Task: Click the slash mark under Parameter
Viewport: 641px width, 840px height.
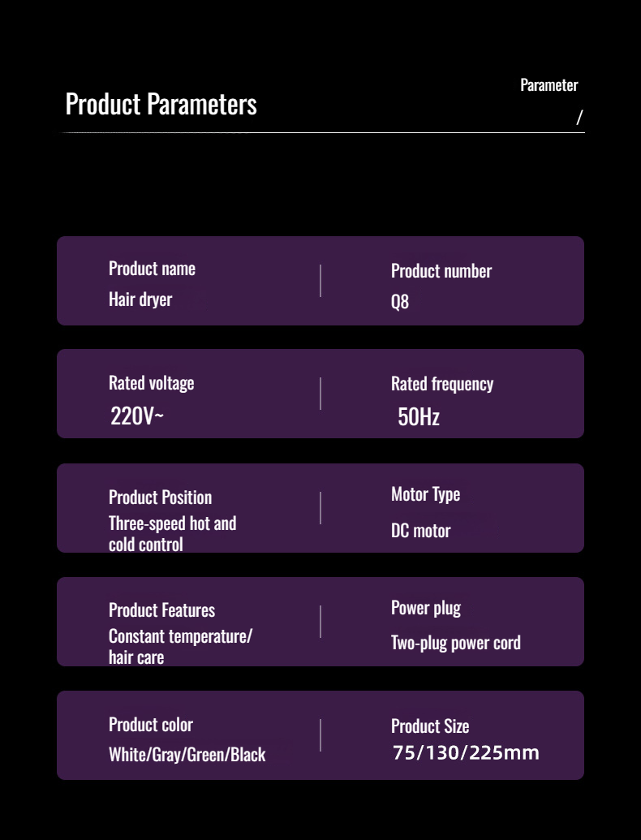Action: coord(579,118)
